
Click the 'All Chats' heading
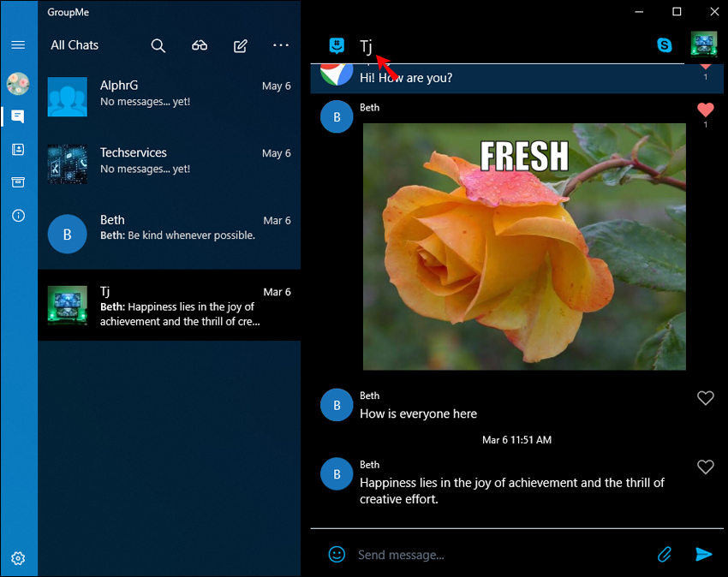pyautogui.click(x=75, y=45)
